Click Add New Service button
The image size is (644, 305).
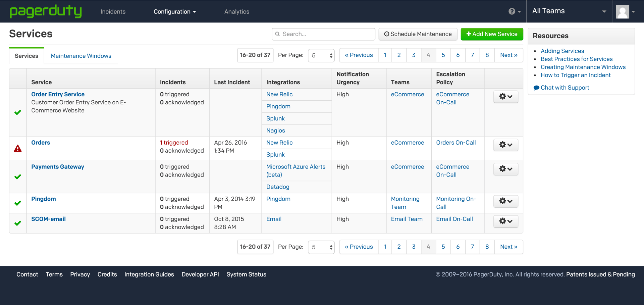pos(492,34)
